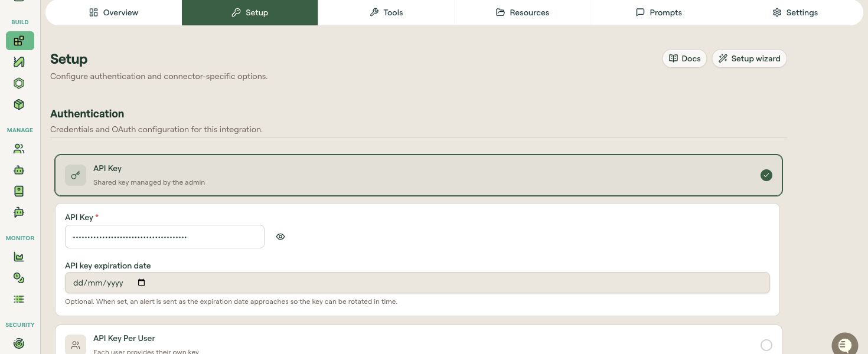The image size is (868, 354).
Task: Click the pencil-ruler icon under BUILD
Action: tap(19, 62)
